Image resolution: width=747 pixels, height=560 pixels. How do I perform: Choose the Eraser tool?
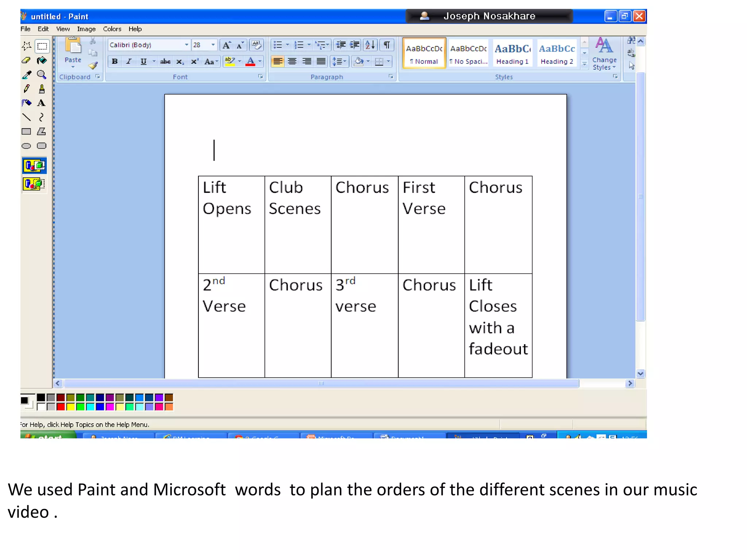pyautogui.click(x=26, y=61)
